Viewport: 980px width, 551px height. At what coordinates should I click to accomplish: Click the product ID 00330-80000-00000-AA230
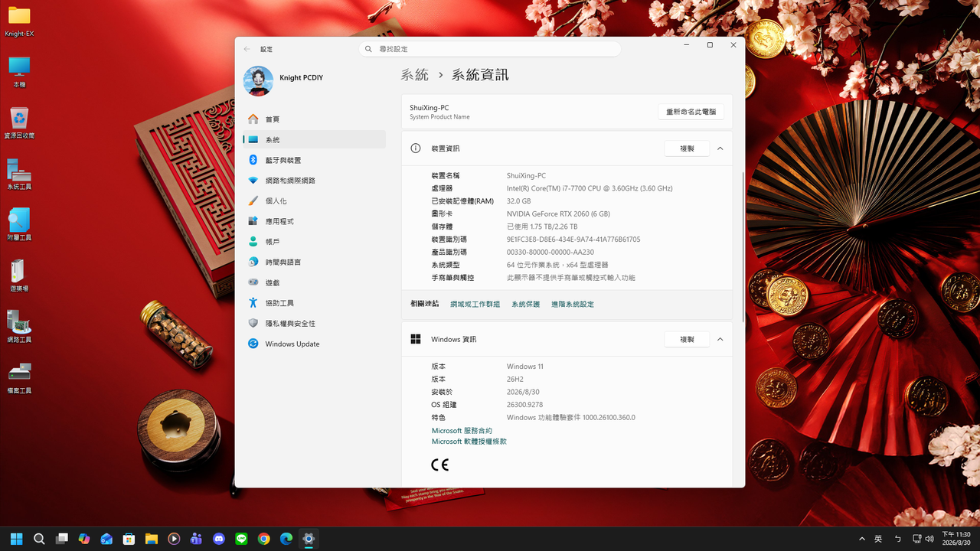(x=550, y=253)
